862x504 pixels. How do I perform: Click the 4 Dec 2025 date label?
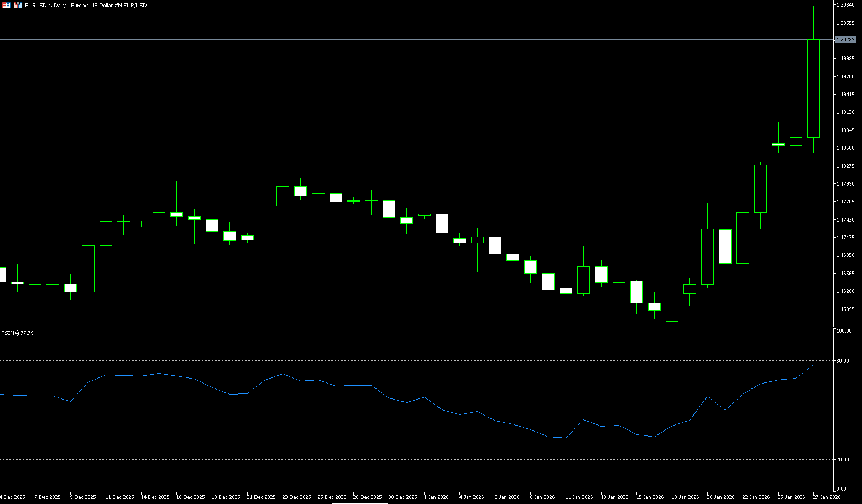click(x=12, y=497)
